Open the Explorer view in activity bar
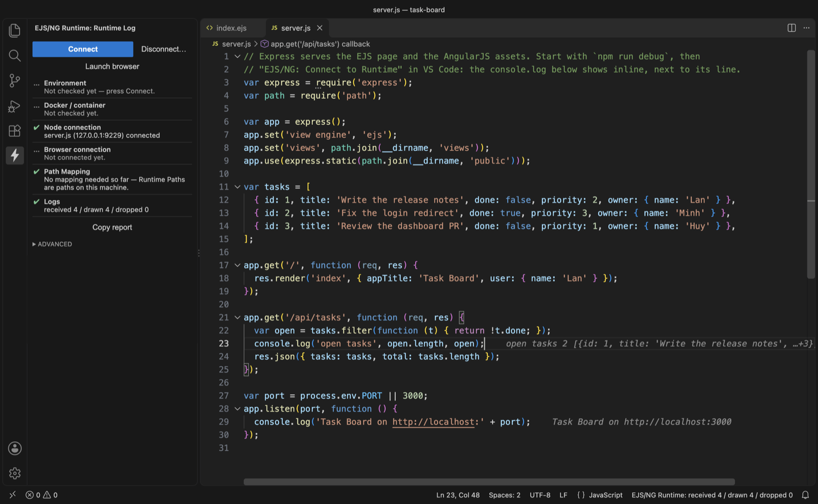This screenshot has width=818, height=504. pyautogui.click(x=15, y=31)
